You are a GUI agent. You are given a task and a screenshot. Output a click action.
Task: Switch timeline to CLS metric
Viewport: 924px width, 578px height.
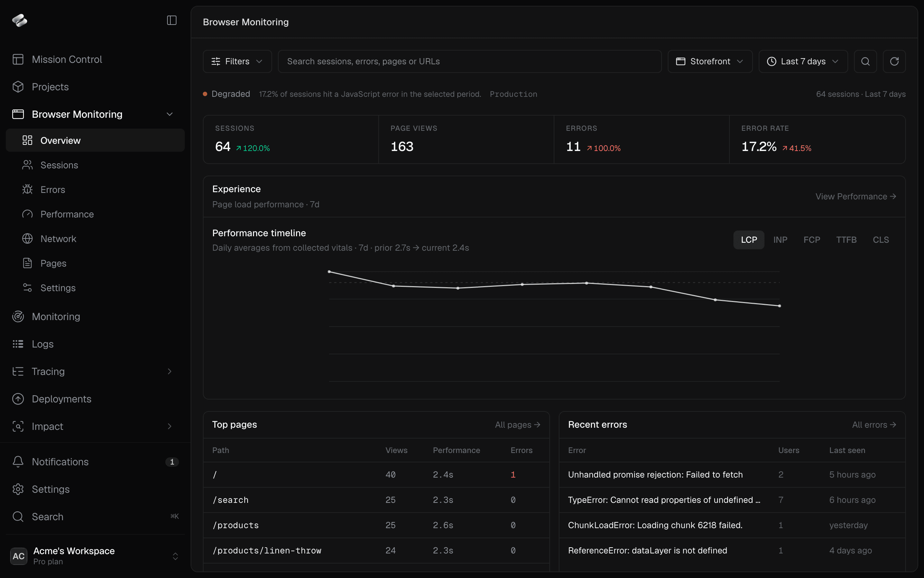(881, 240)
